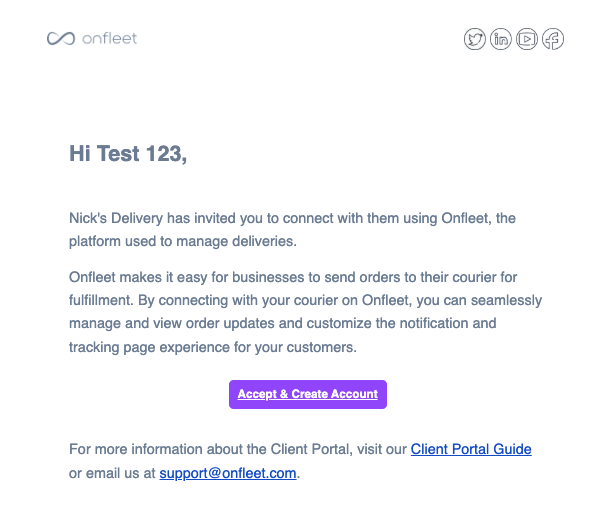Click the "or email us at" text

tap(112, 473)
